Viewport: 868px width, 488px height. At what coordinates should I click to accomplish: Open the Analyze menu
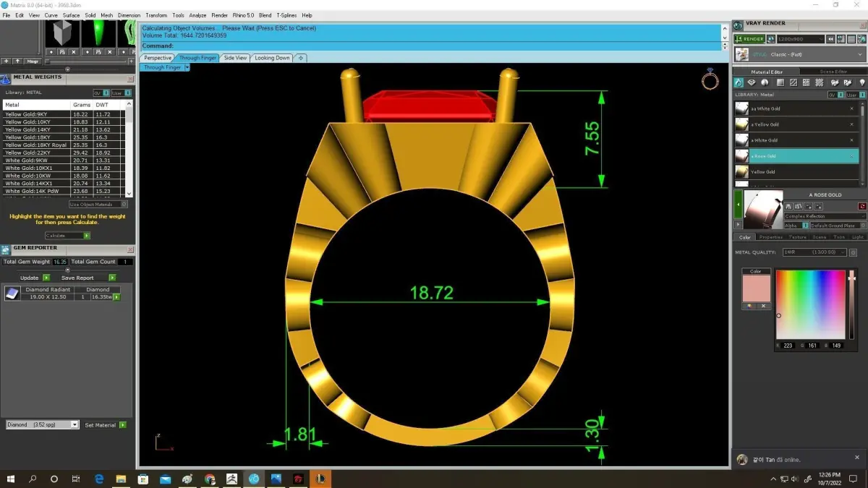click(197, 15)
